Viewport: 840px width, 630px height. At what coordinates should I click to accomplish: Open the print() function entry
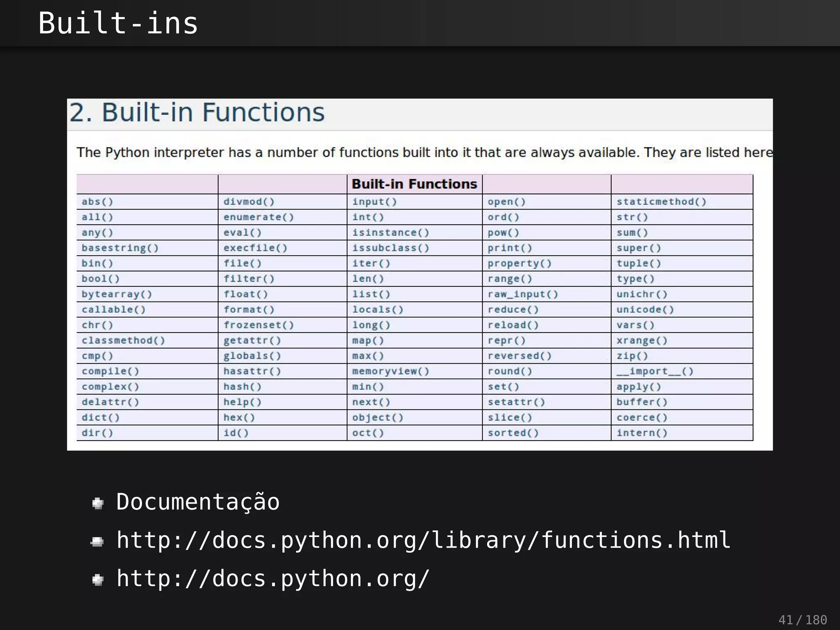pyautogui.click(x=509, y=248)
